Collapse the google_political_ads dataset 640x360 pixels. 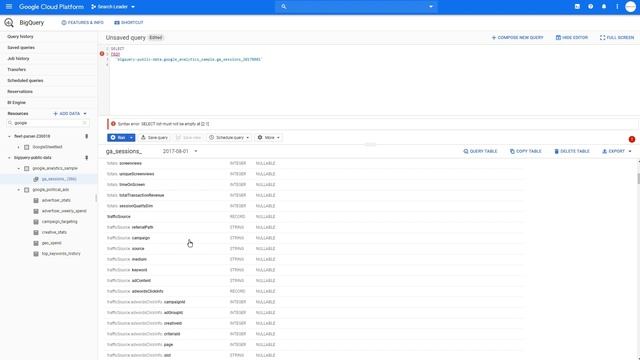18,190
